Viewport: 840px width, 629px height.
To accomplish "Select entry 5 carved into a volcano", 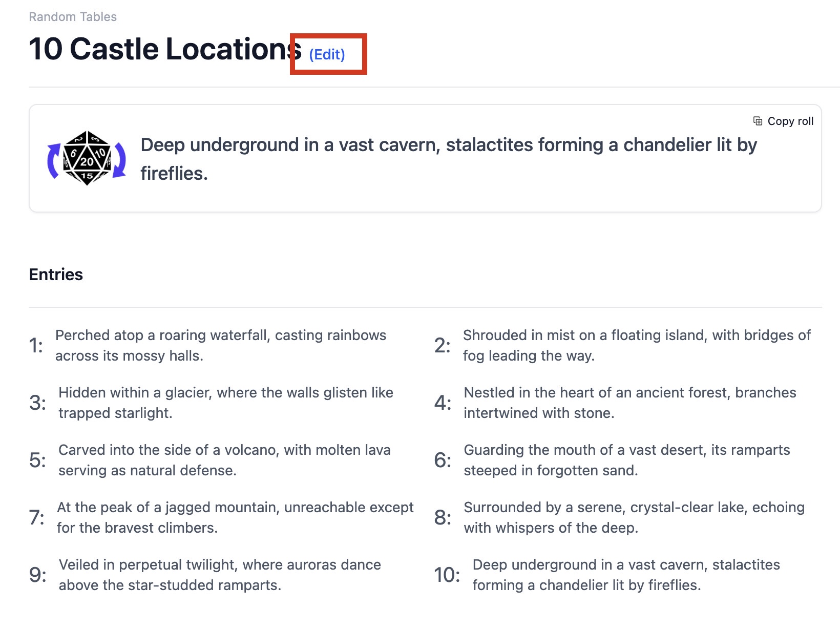I will coord(224,460).
